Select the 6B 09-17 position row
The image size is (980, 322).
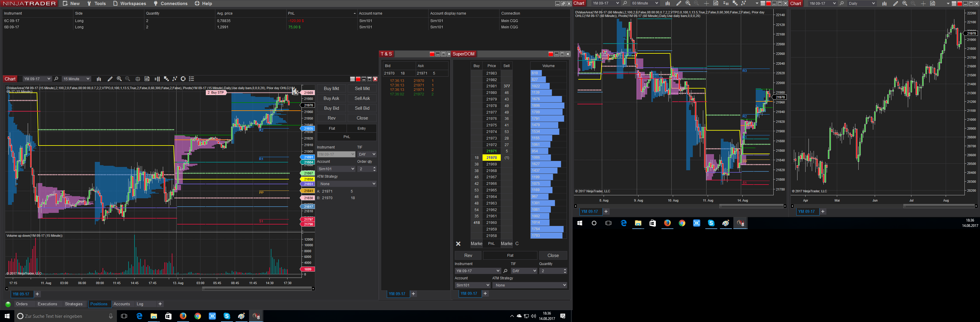click(x=285, y=27)
